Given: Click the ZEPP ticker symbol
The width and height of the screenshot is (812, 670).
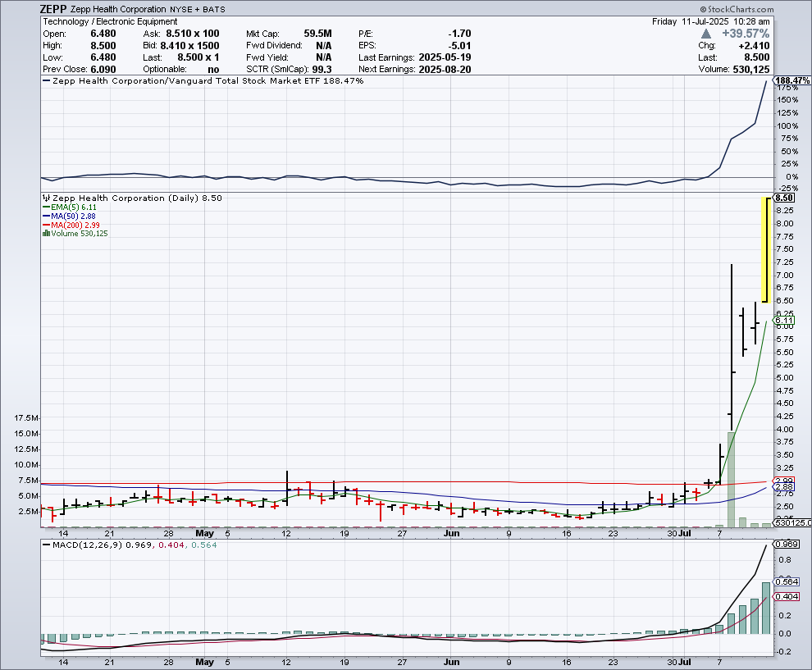Looking at the screenshot, I should coord(53,9).
